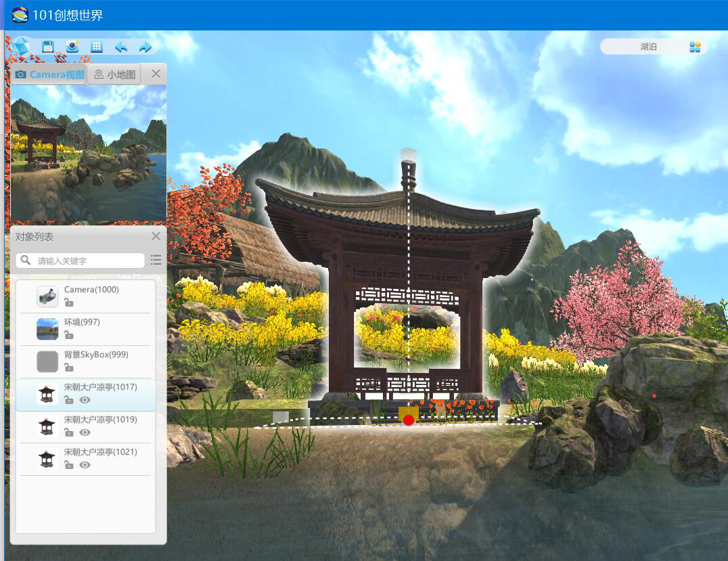This screenshot has height=561, width=728.
Task: Switch to the Camera视图 tab
Action: click(x=49, y=74)
